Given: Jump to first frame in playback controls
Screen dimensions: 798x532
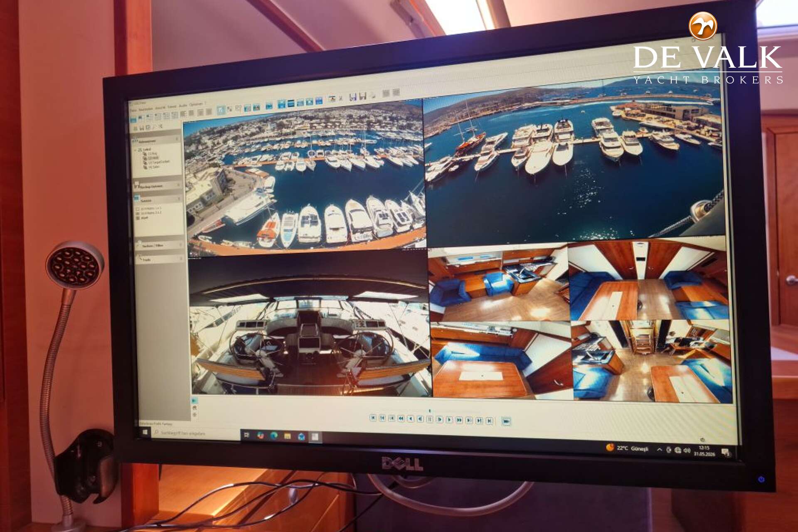Looking at the screenshot, I should click(x=373, y=418).
